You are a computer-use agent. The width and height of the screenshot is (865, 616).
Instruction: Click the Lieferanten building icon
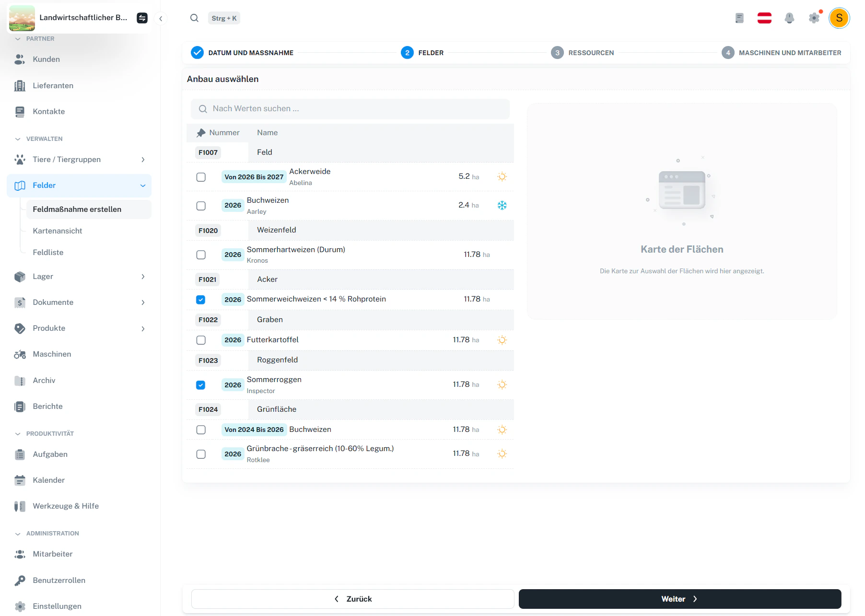pos(20,86)
